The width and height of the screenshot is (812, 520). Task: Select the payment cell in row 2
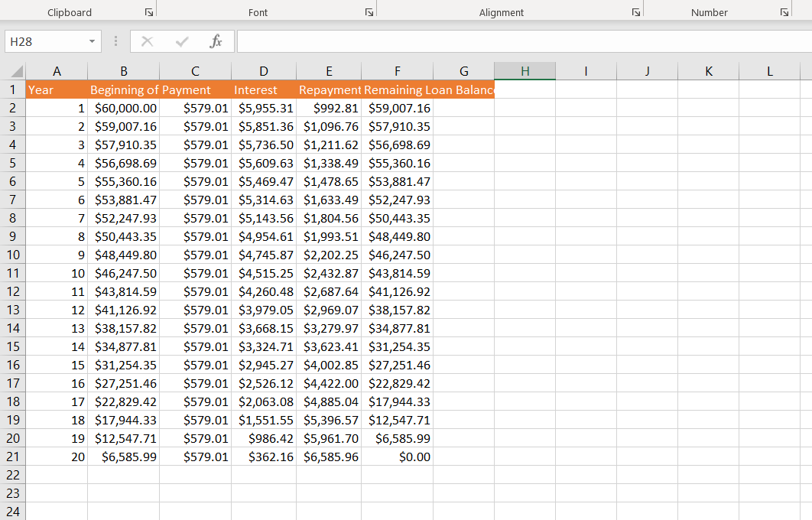[195, 109]
